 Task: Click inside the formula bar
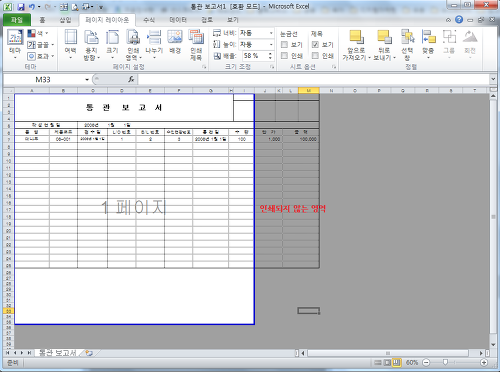pos(313,79)
